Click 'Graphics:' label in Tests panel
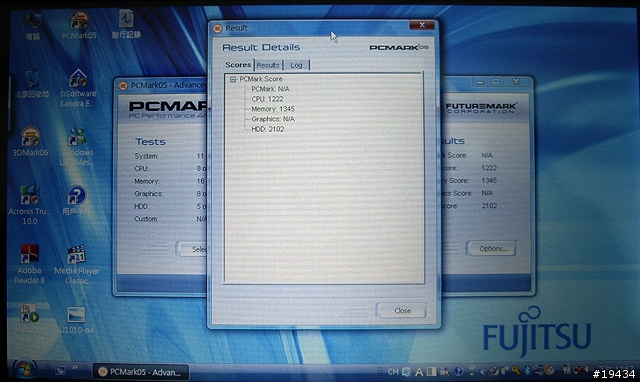Image resolution: width=640 pixels, height=382 pixels. 148,194
